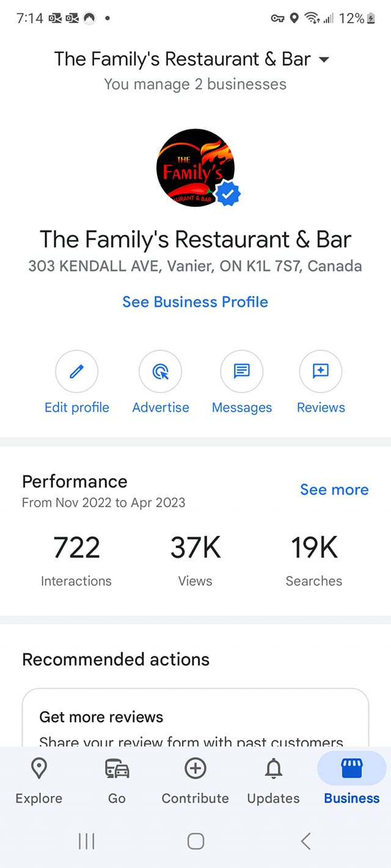Tap the Edit profile pencil icon
Screen dimensions: 391x868
[x=76, y=371]
